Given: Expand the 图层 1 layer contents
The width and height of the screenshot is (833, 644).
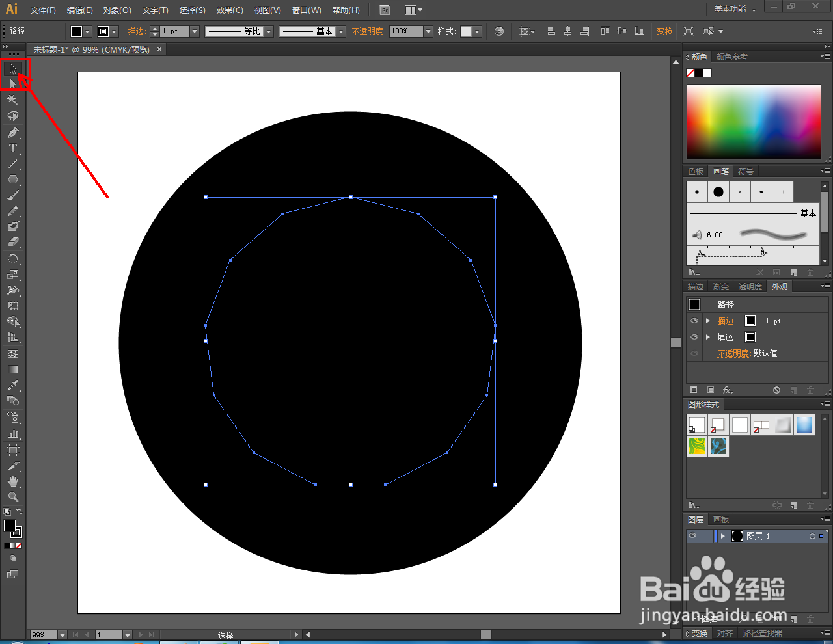Looking at the screenshot, I should (722, 536).
